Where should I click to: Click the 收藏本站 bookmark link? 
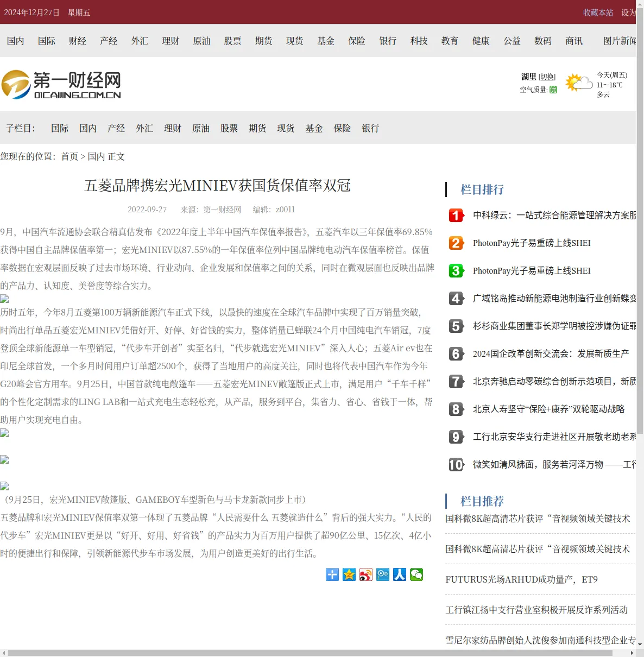tap(598, 12)
